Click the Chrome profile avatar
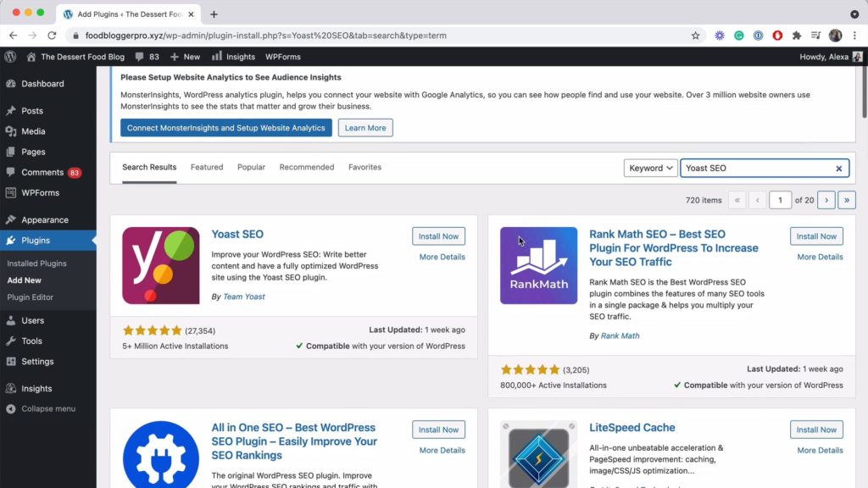868x488 pixels. [835, 36]
